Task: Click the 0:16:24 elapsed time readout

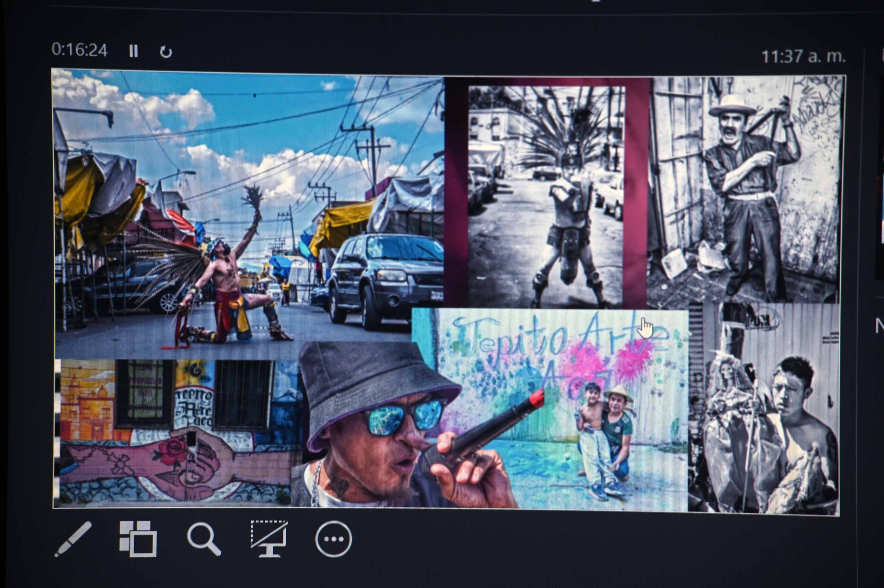Action: pyautogui.click(x=79, y=50)
